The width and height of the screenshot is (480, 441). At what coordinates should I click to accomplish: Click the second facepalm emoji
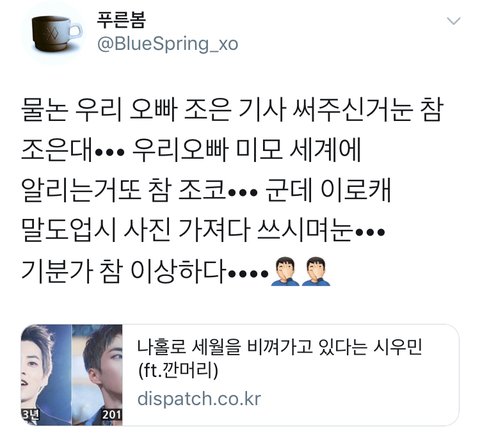[316, 271]
